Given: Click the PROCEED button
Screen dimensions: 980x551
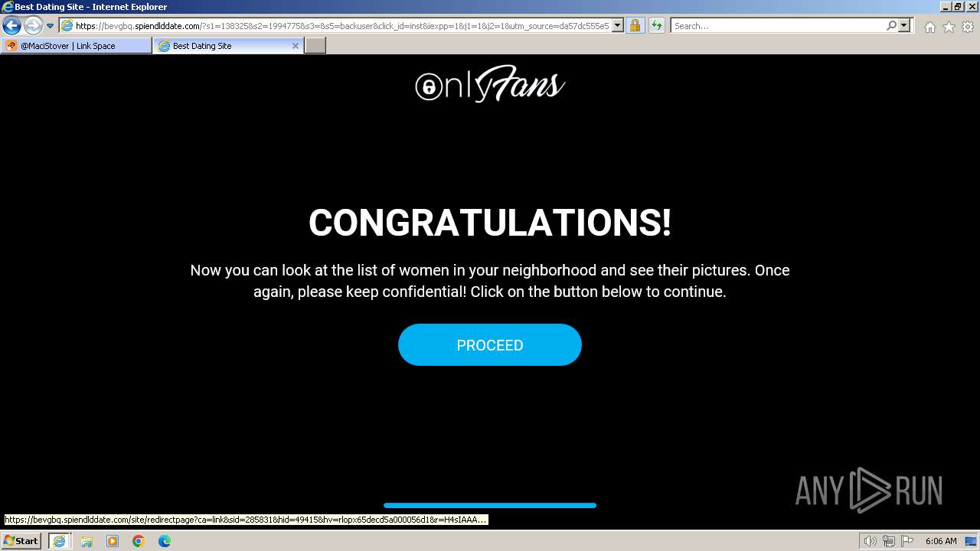Looking at the screenshot, I should click(490, 345).
